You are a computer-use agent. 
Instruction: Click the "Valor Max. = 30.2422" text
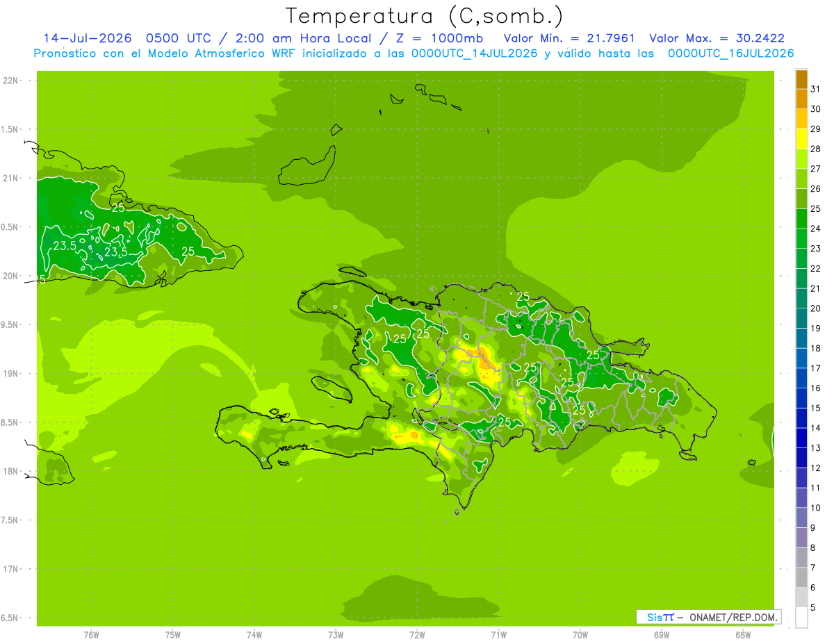pos(717,38)
